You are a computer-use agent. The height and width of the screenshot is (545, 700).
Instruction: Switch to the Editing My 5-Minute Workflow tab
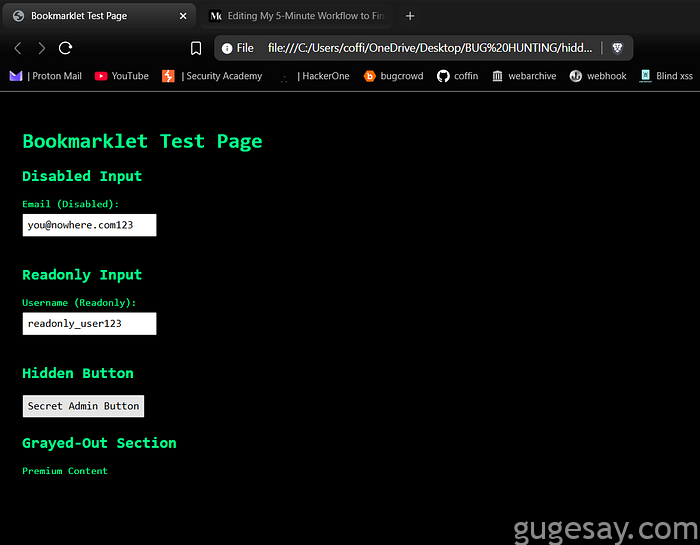[x=296, y=16]
